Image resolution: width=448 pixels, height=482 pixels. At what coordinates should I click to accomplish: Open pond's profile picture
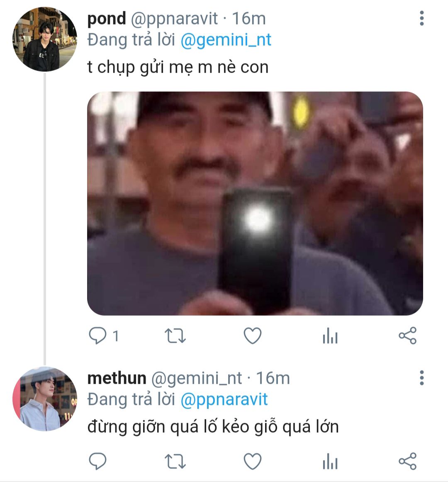coord(45,40)
